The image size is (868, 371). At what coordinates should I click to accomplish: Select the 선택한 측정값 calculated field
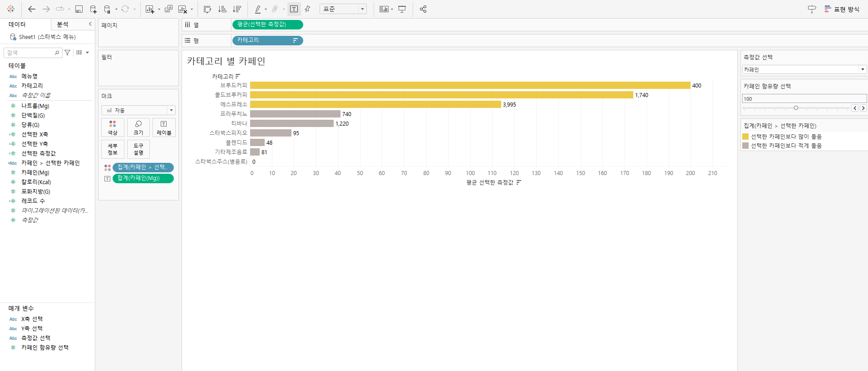click(x=39, y=153)
